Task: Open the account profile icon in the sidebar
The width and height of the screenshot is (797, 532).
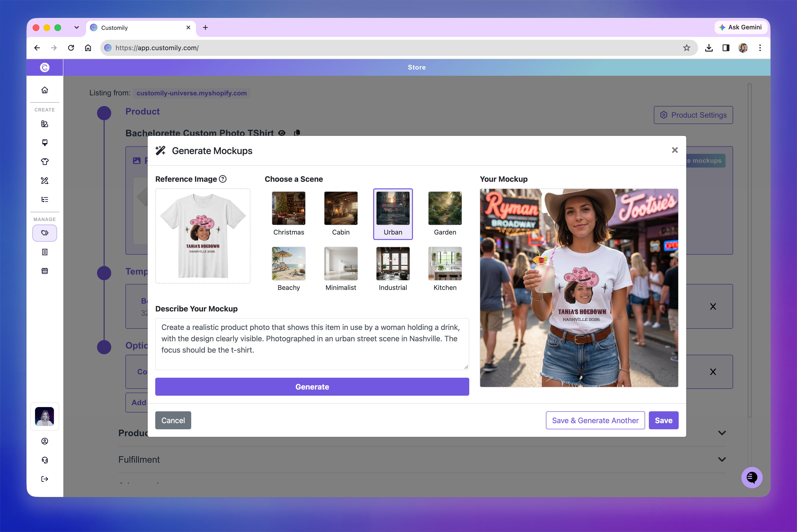Action: point(44,441)
